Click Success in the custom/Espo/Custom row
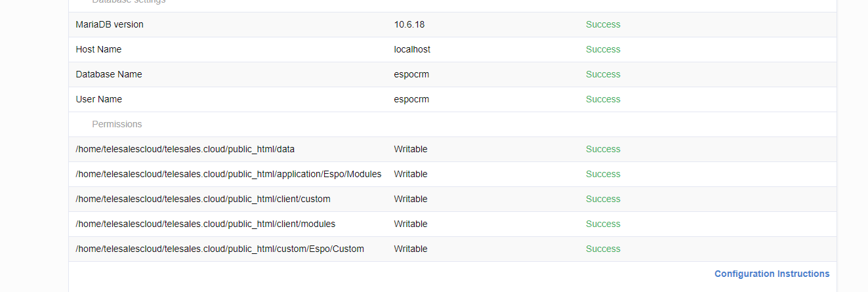The height and width of the screenshot is (292, 868). coord(603,249)
